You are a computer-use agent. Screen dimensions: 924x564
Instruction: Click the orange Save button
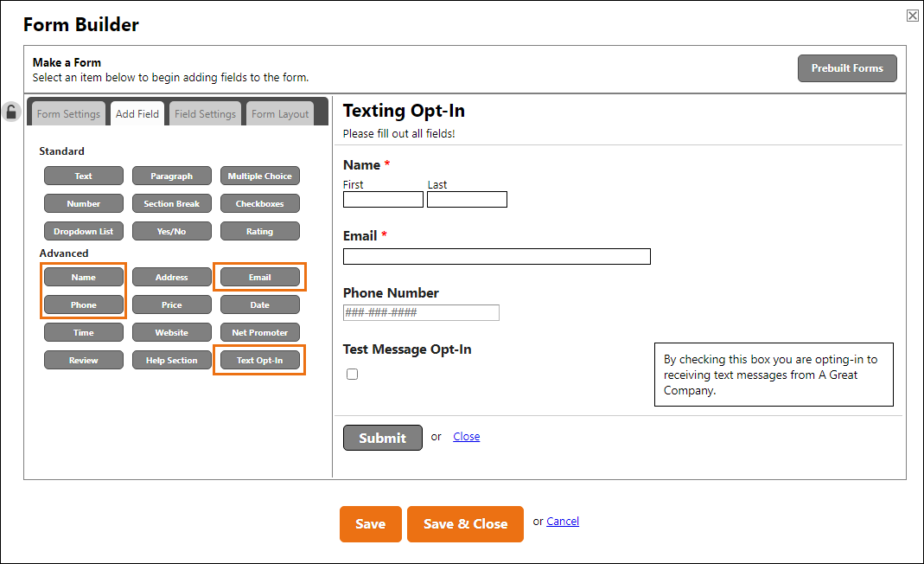(370, 524)
